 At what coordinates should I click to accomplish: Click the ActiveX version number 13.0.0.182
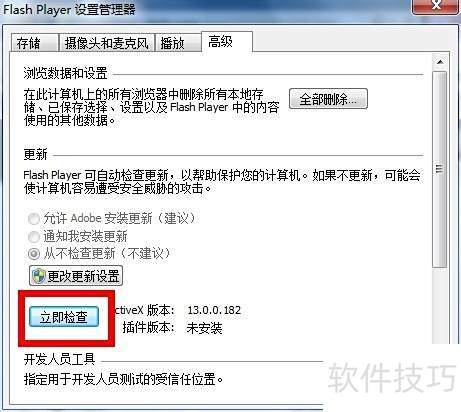coord(214,310)
